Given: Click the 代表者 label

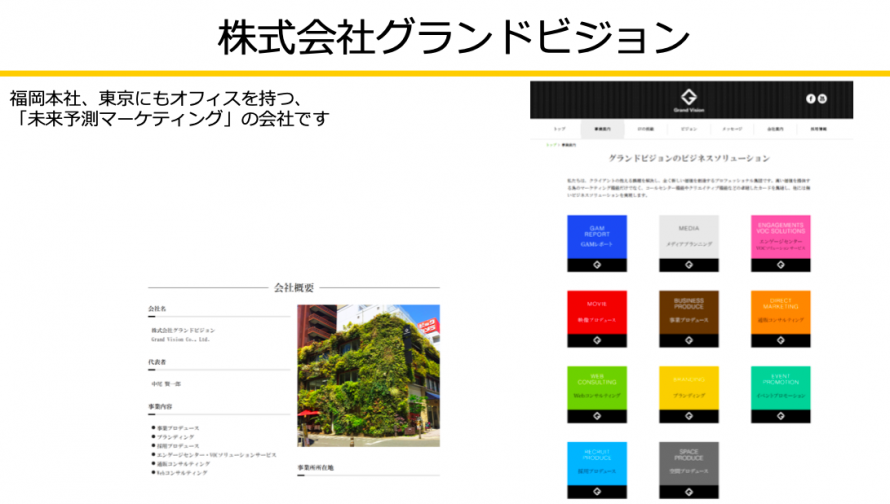Looking at the screenshot, I should tap(157, 362).
